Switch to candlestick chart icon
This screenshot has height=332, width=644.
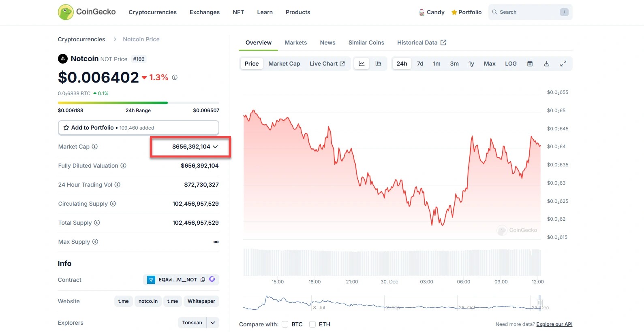pyautogui.click(x=379, y=64)
